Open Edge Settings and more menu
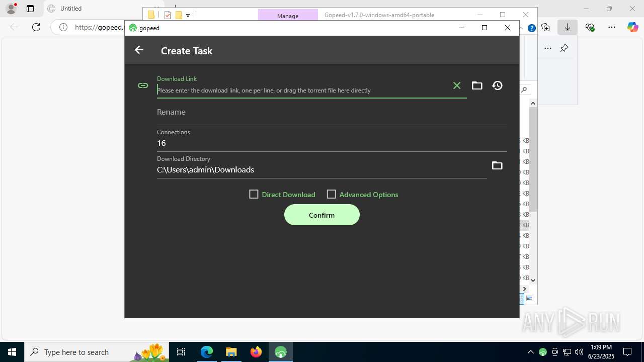 612,27
